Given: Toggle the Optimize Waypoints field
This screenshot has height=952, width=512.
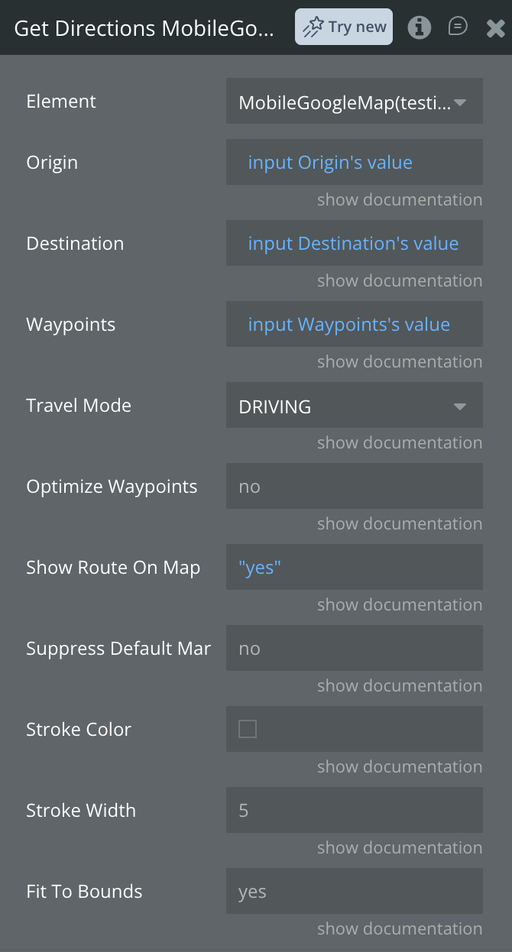Looking at the screenshot, I should coord(354,486).
